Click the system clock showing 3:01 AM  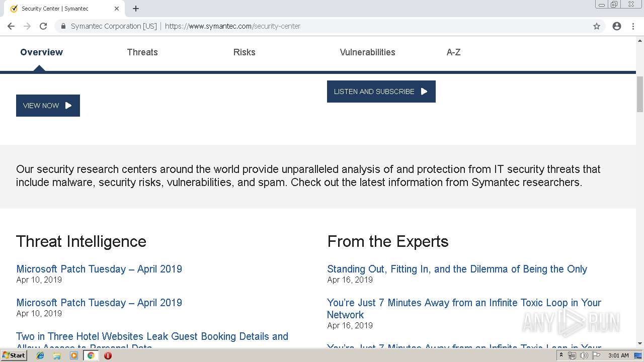[x=618, y=355]
